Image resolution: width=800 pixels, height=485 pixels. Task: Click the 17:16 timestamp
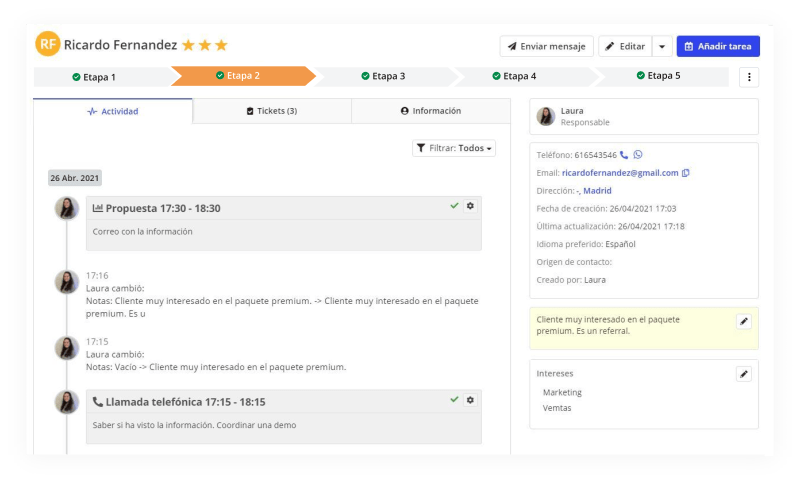97,275
